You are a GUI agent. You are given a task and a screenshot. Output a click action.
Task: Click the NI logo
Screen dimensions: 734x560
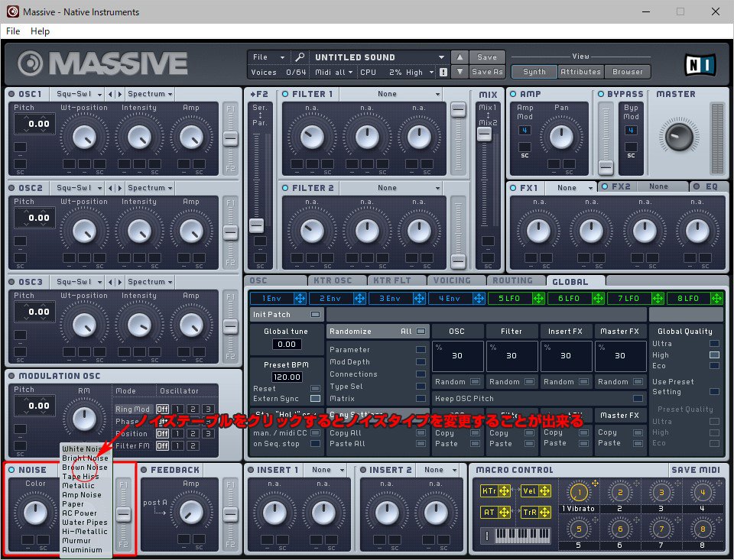[700, 66]
